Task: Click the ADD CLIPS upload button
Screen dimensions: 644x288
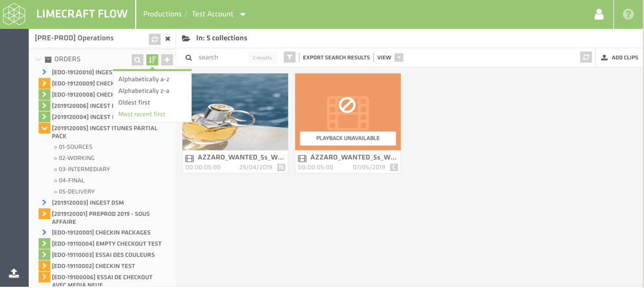Action: (x=619, y=58)
